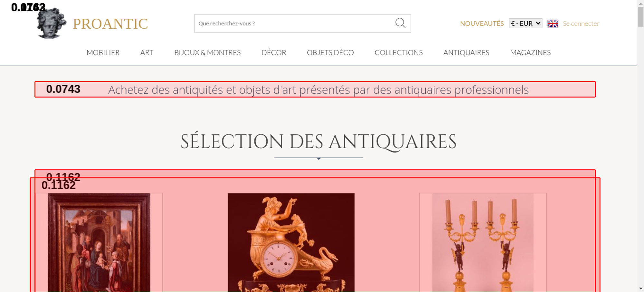The height and width of the screenshot is (292, 644).
Task: Open the ART menu
Action: coord(147,52)
